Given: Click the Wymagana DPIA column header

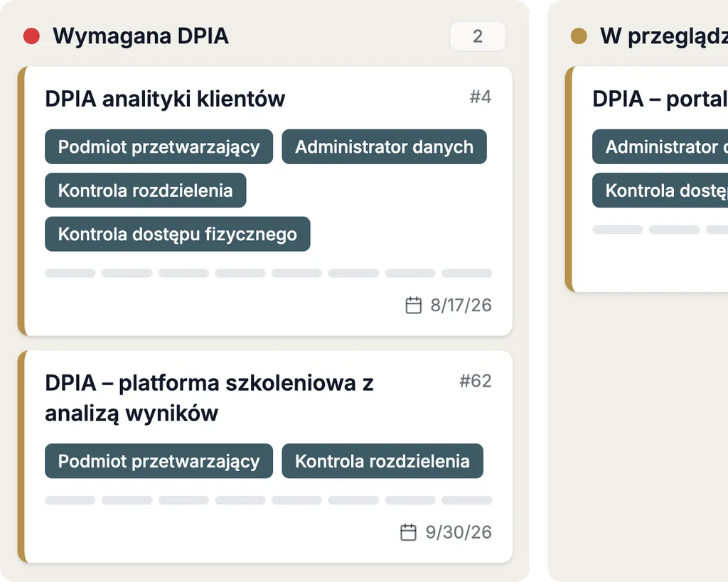Looking at the screenshot, I should pyautogui.click(x=141, y=36).
